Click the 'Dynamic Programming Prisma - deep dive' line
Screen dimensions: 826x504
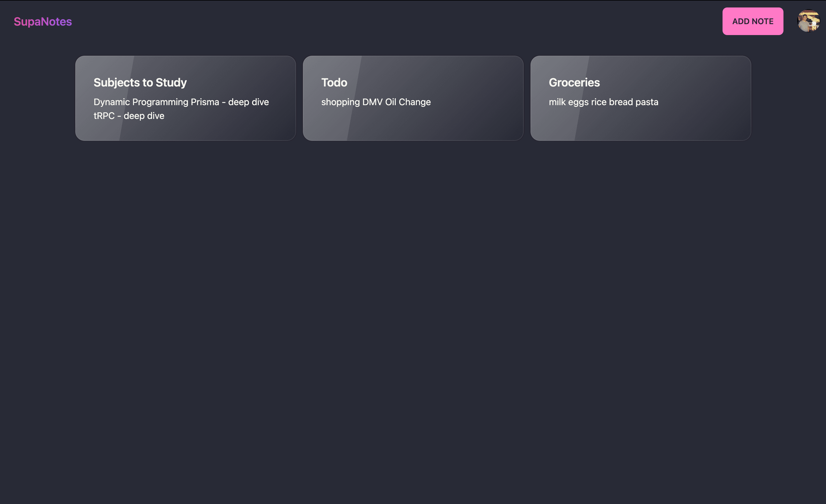click(181, 102)
